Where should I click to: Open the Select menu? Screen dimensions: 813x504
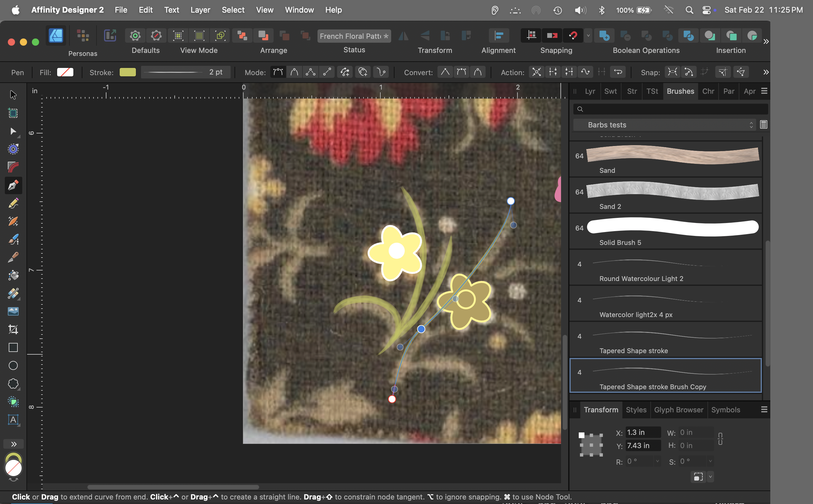(233, 10)
